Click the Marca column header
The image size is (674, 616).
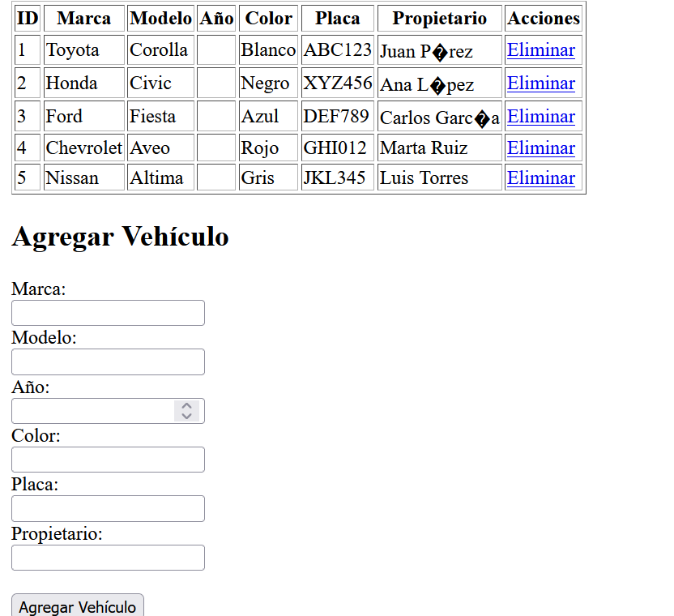point(84,19)
